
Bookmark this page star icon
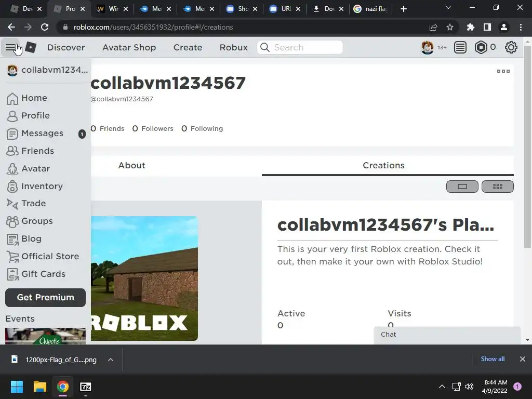click(450, 27)
